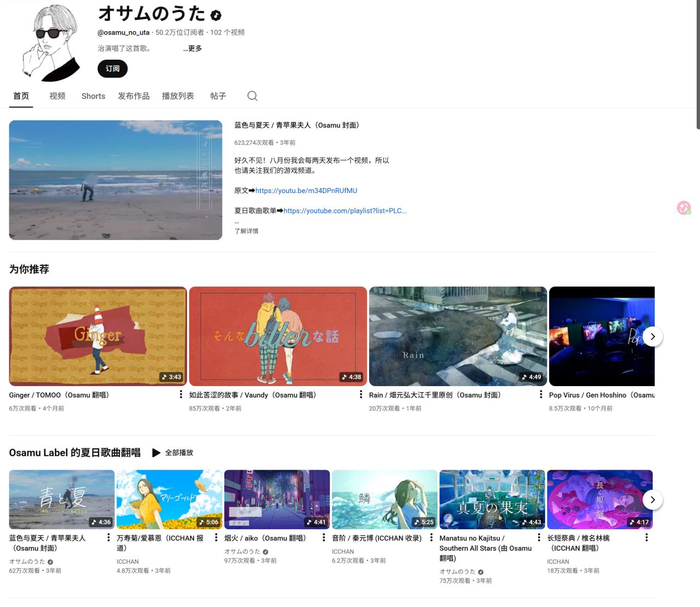The width and height of the screenshot is (700, 607).
Task: Play the Ginger video thumbnail
Action: (x=98, y=336)
